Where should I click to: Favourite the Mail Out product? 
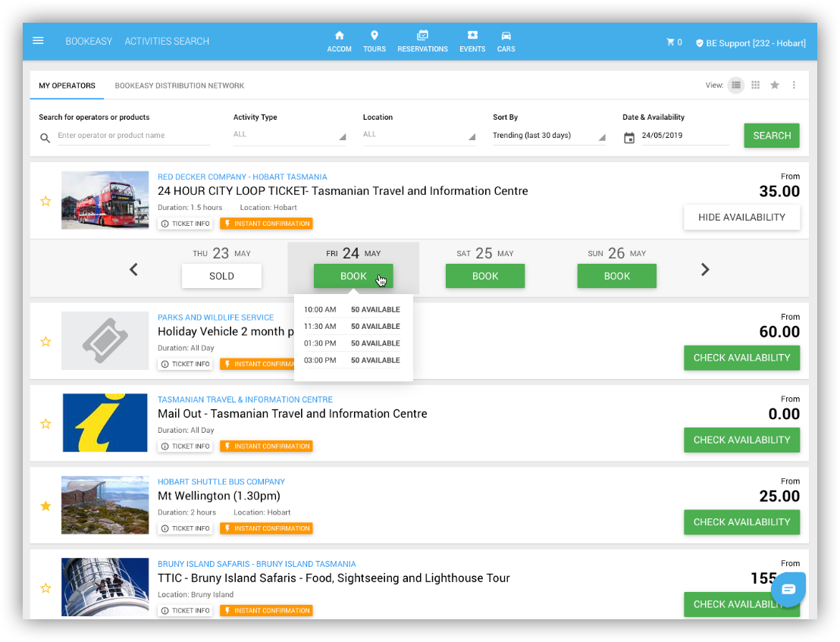pyautogui.click(x=46, y=424)
